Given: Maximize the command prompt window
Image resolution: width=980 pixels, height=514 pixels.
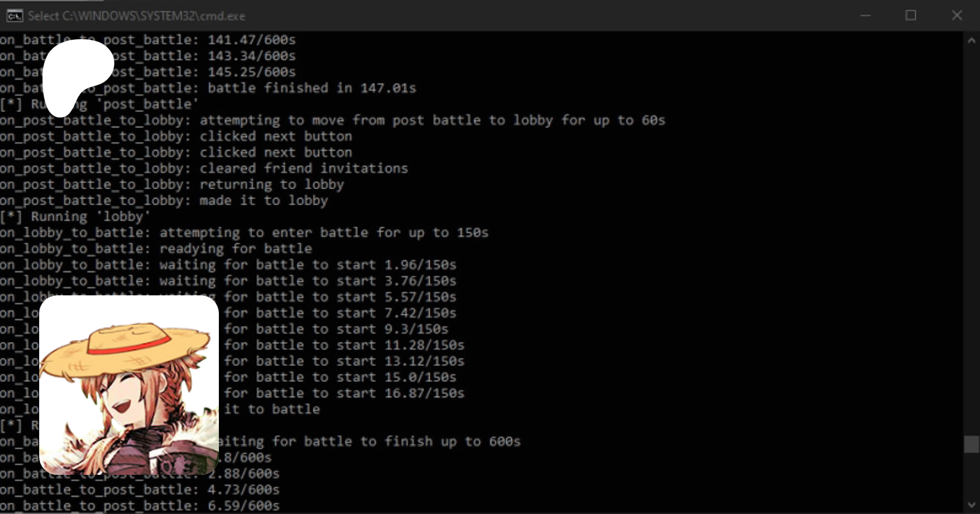Looking at the screenshot, I should [x=911, y=15].
